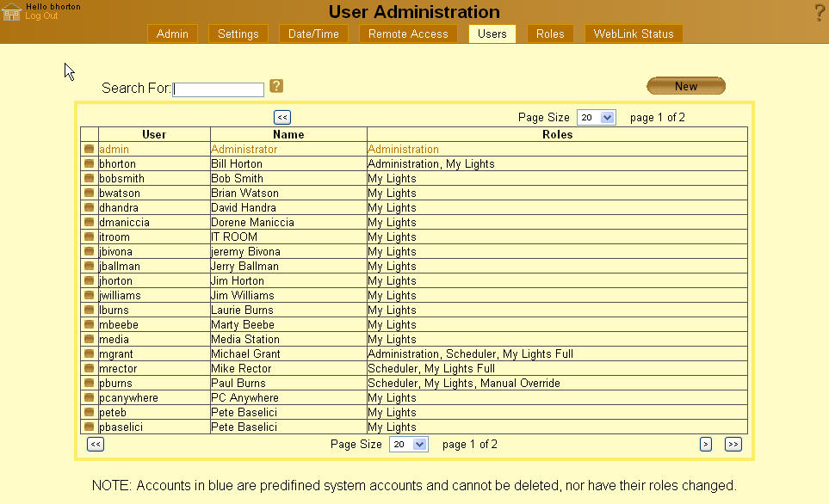Open the folder icon for the media account
The width and height of the screenshot is (829, 504).
[89, 339]
